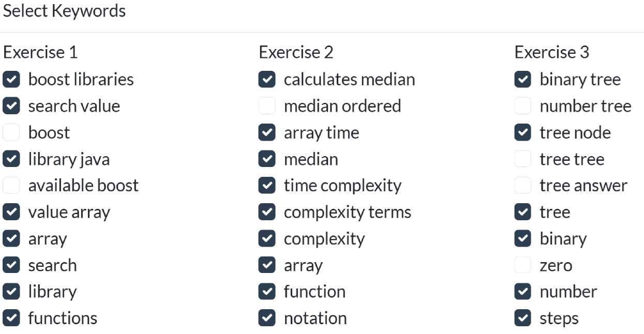
Task: Toggle the 'time complexity' keyword off
Action: click(x=267, y=186)
